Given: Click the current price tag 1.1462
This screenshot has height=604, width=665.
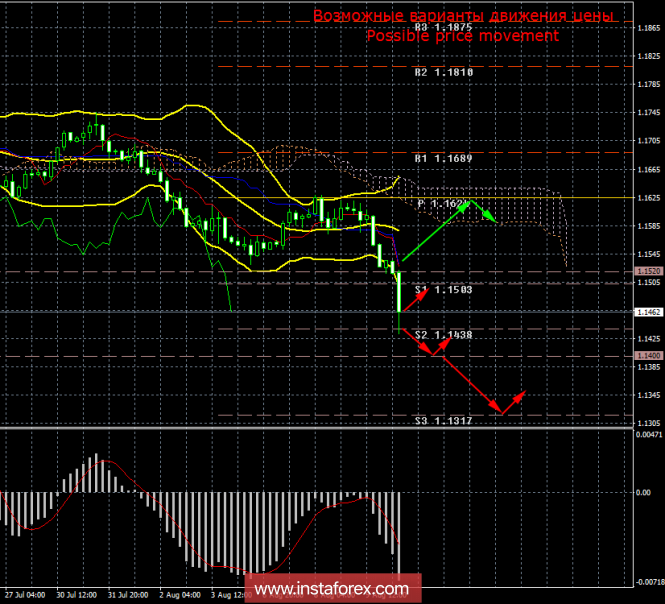Looking at the screenshot, I should (x=648, y=312).
